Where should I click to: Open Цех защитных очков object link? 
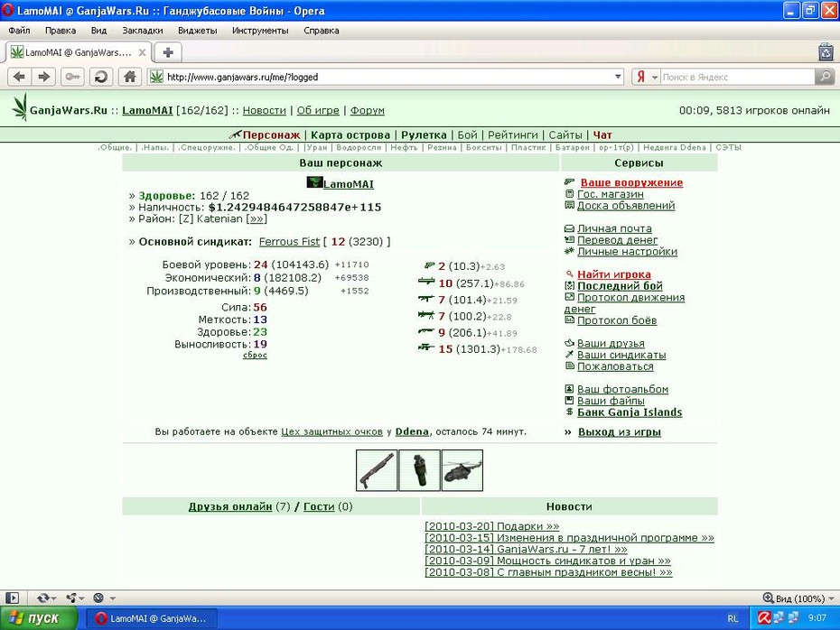tap(331, 431)
